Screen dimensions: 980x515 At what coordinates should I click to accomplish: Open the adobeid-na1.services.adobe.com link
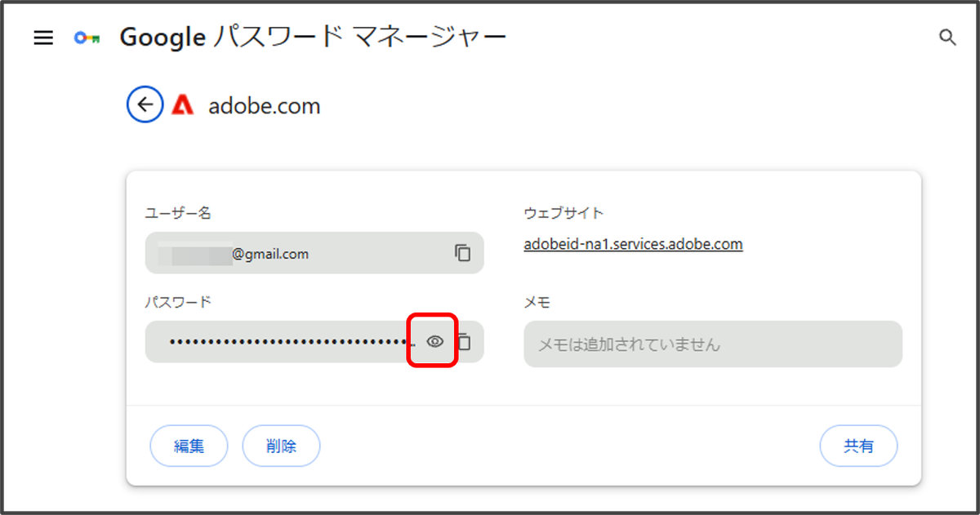click(633, 244)
